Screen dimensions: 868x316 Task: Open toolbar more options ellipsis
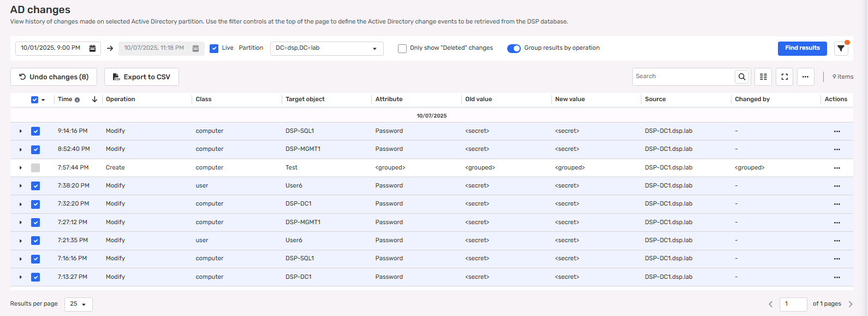(805, 77)
